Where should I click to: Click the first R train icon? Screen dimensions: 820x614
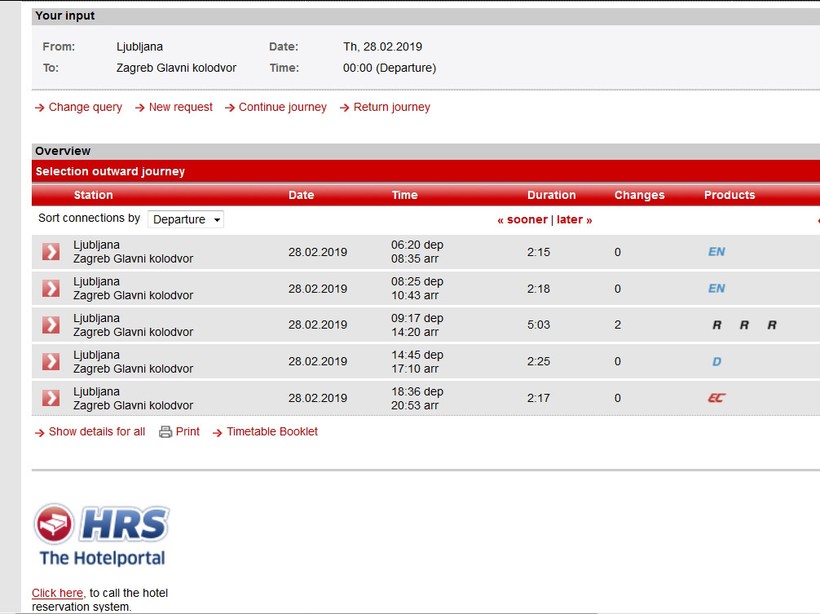716,325
